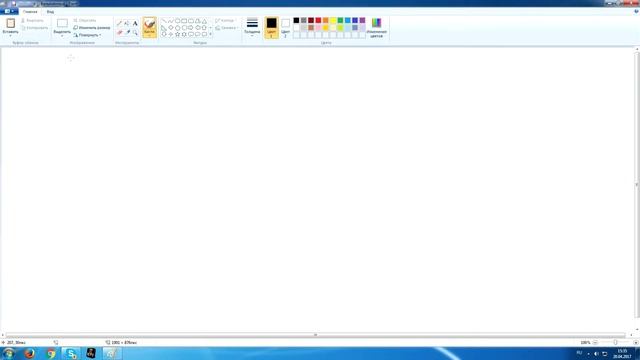Select the Pencil tool

119,23
